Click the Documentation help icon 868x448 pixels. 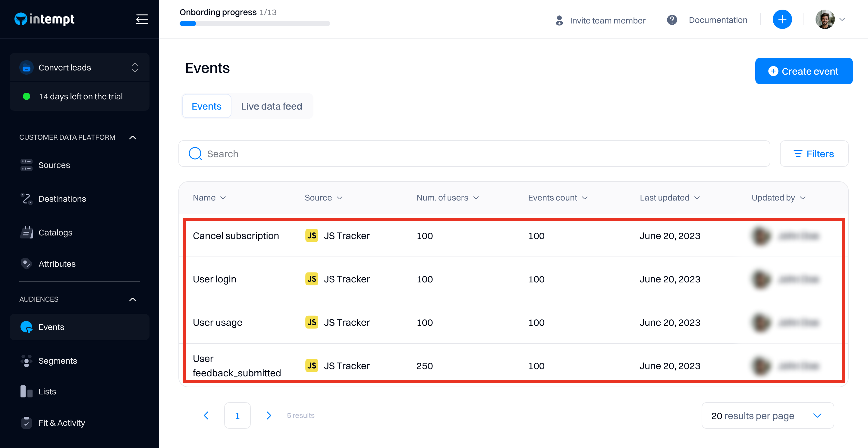click(x=672, y=20)
